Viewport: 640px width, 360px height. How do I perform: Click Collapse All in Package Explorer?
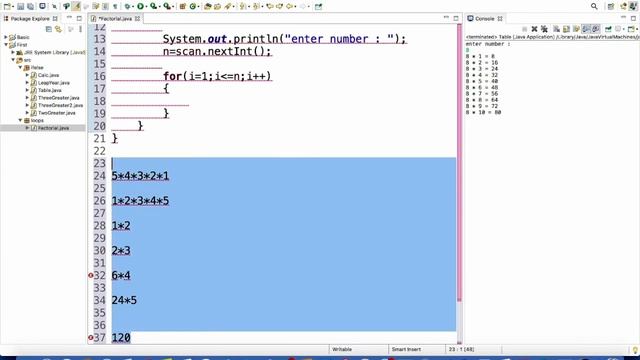(49, 29)
